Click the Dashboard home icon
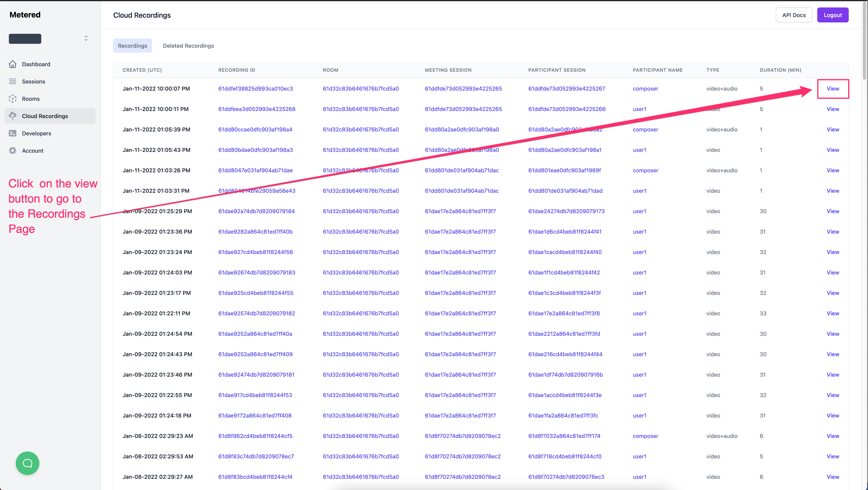This screenshot has height=490, width=868. (12, 64)
